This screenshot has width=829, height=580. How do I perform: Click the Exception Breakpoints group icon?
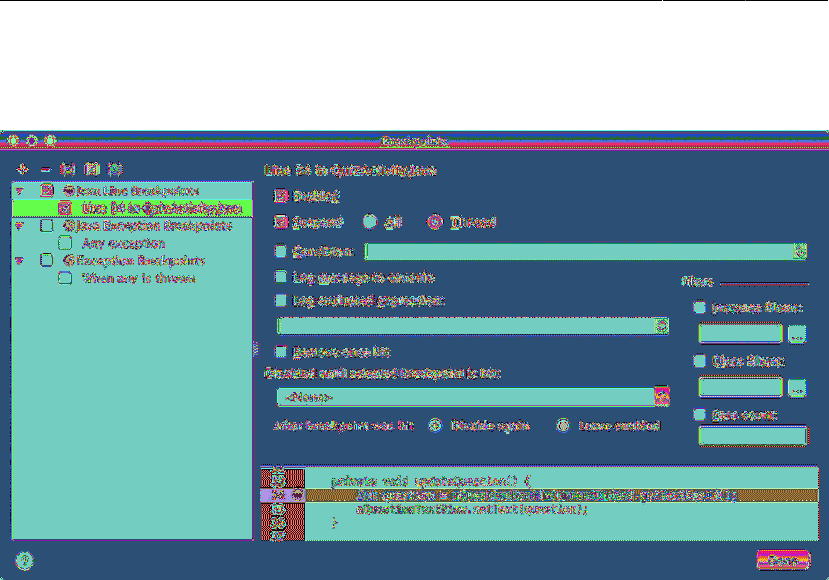click(68, 260)
